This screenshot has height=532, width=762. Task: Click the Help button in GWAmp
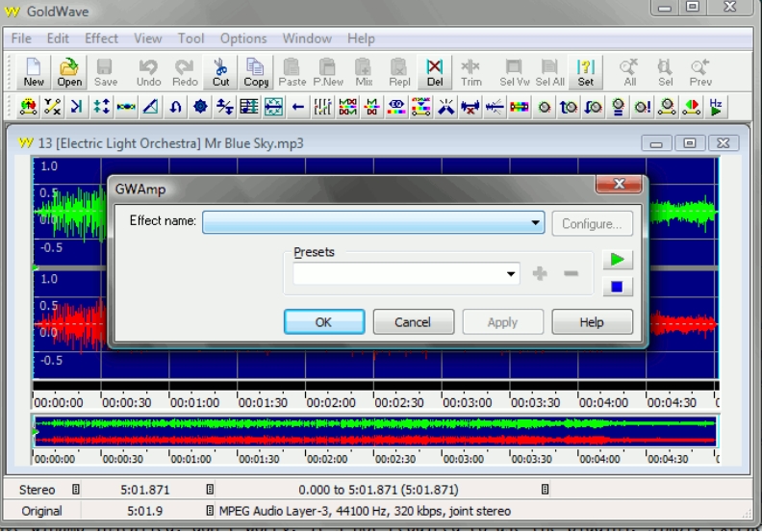click(592, 321)
